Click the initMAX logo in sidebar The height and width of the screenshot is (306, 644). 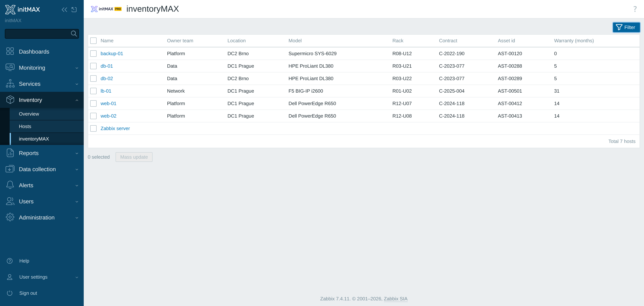pos(23,9)
